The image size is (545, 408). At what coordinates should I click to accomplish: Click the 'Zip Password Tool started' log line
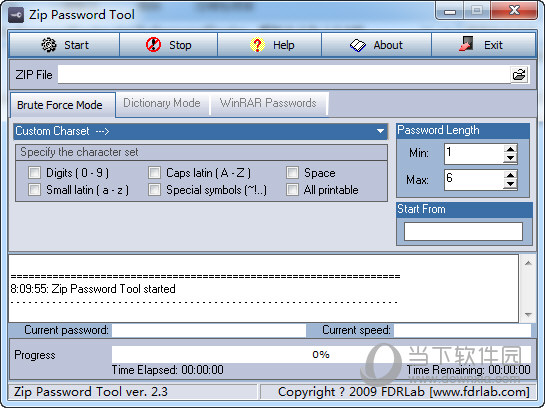coord(93,289)
